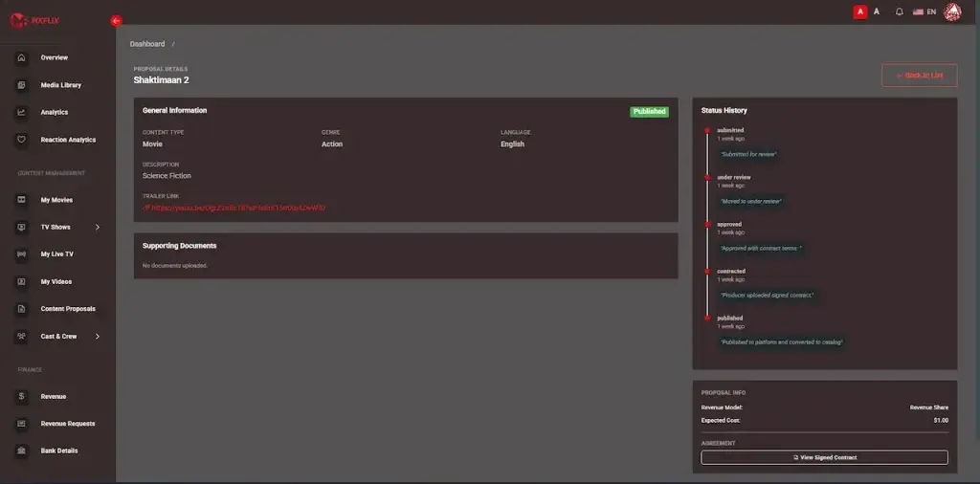Click the Content Proposals document icon
Screen dimensions: 980x484
coord(21,309)
